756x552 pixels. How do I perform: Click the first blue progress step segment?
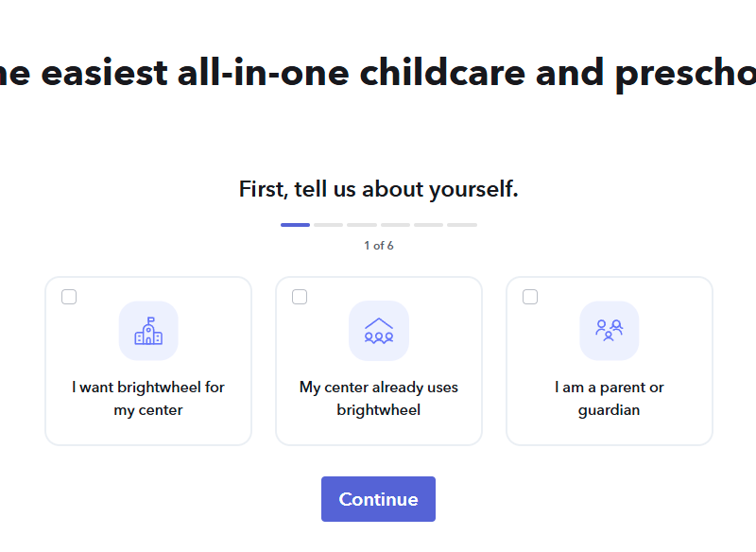[x=295, y=225]
